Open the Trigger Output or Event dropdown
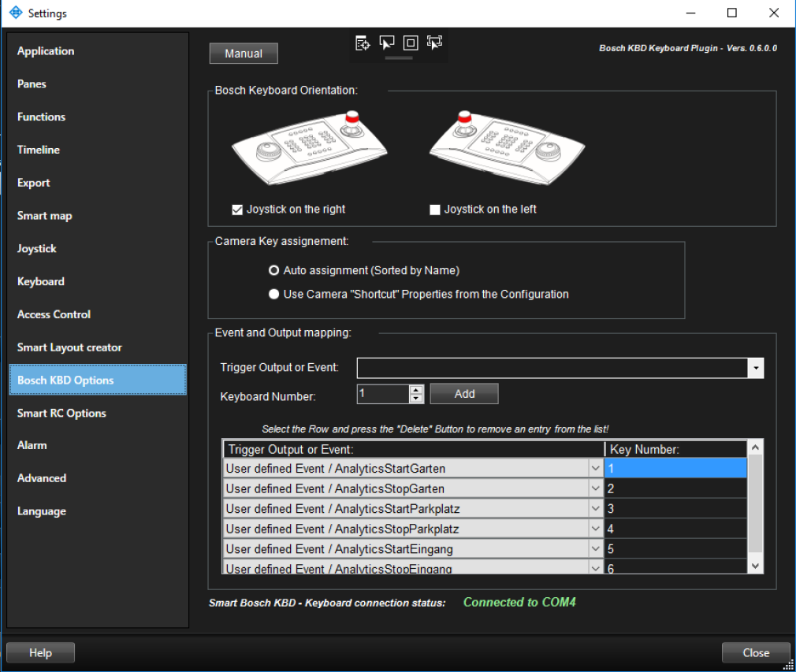 pyautogui.click(x=756, y=368)
